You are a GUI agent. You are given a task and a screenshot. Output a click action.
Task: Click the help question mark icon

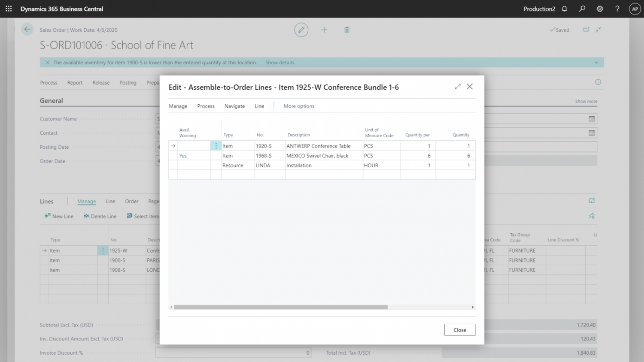coord(617,9)
